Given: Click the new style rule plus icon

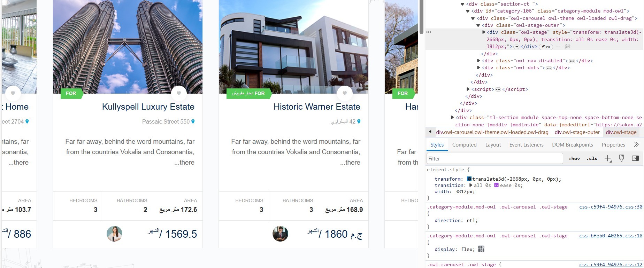Looking at the screenshot, I should pos(608,159).
